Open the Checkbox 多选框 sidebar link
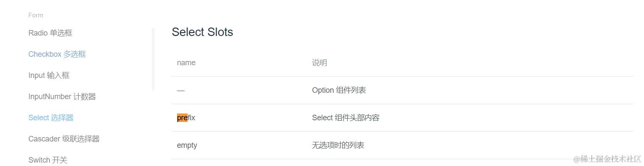The width and height of the screenshot is (644, 166). click(57, 54)
